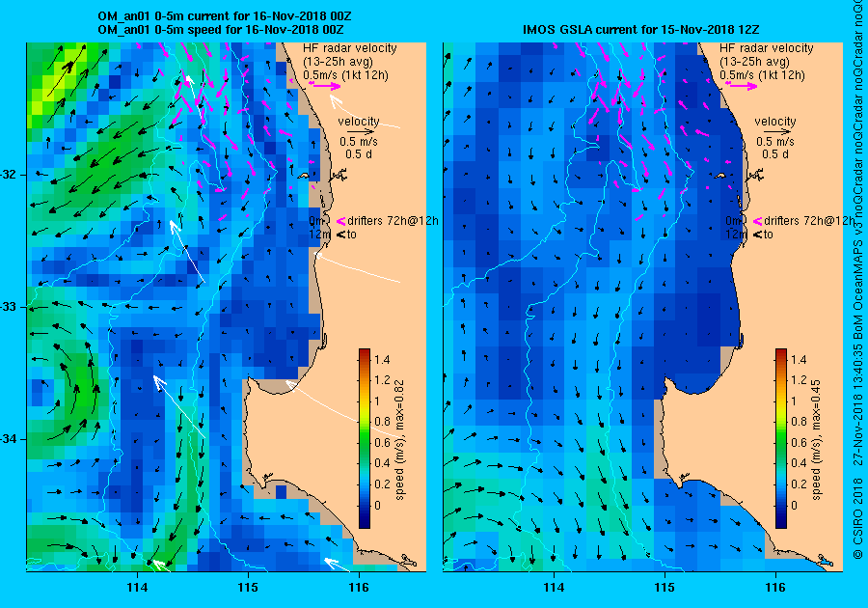Click longitude label '114' under left map
Viewport: 868px width, 608px height.
[137, 588]
